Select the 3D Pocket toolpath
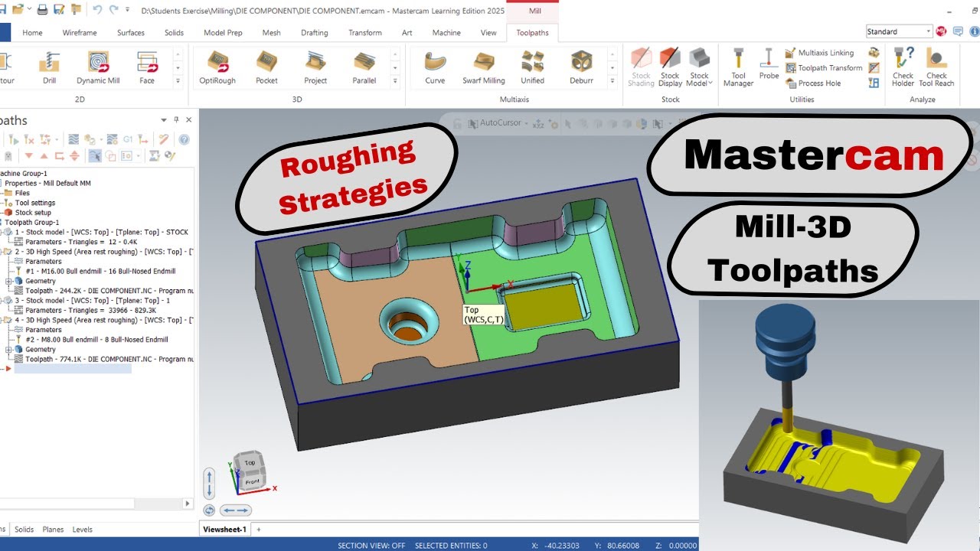This screenshot has height=551, width=980. tap(266, 67)
